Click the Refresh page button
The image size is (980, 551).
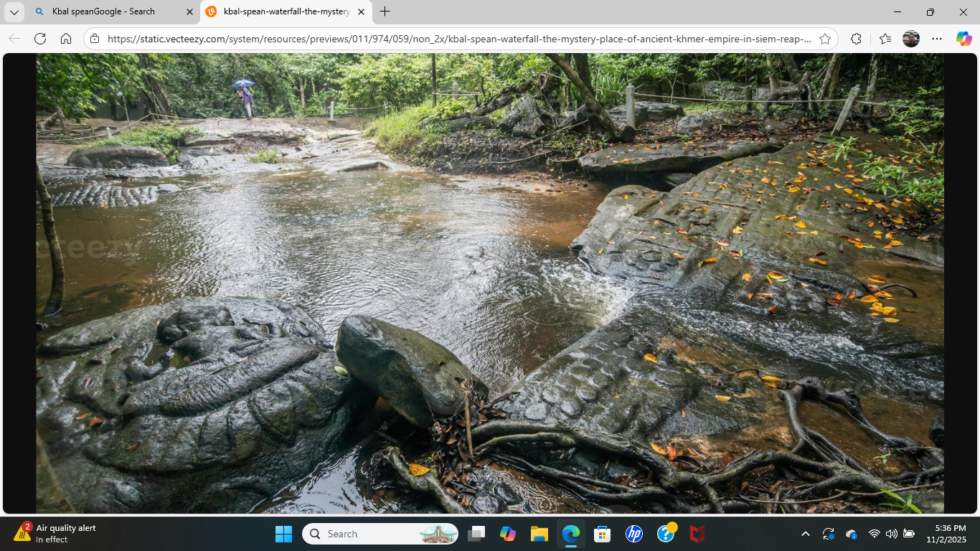(x=40, y=39)
